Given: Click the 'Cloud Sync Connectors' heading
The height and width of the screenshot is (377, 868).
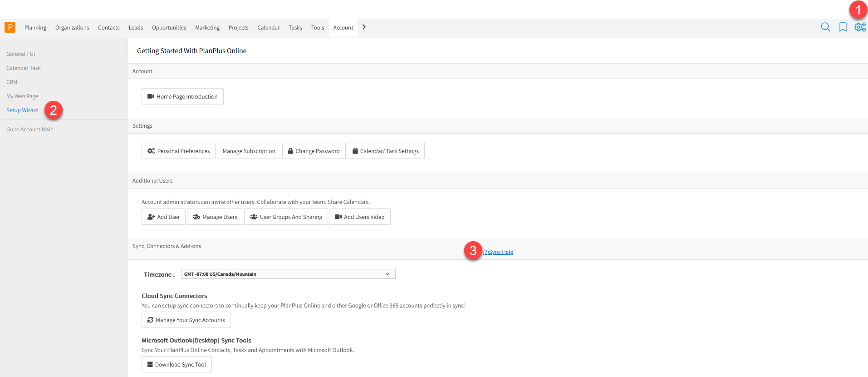Looking at the screenshot, I should tap(174, 296).
